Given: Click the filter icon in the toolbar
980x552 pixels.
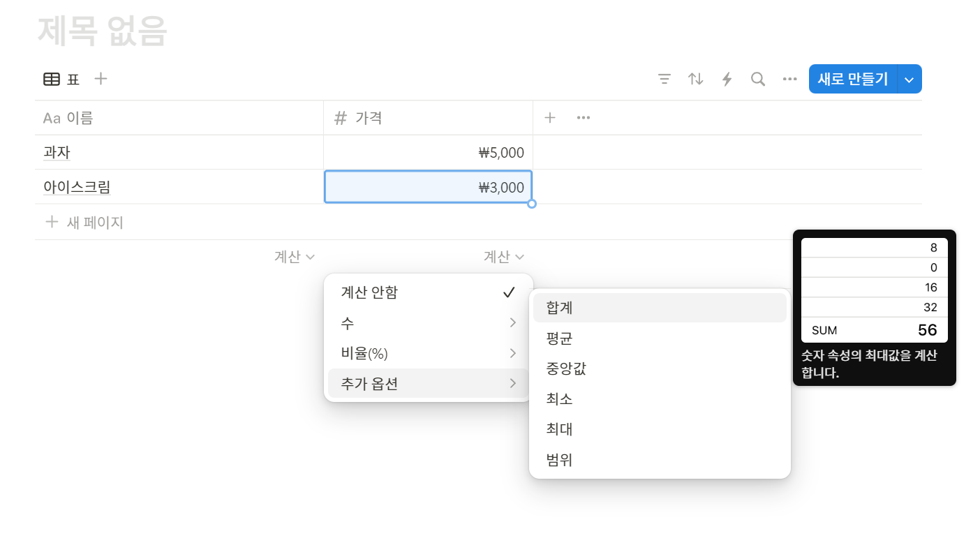Looking at the screenshot, I should (665, 79).
